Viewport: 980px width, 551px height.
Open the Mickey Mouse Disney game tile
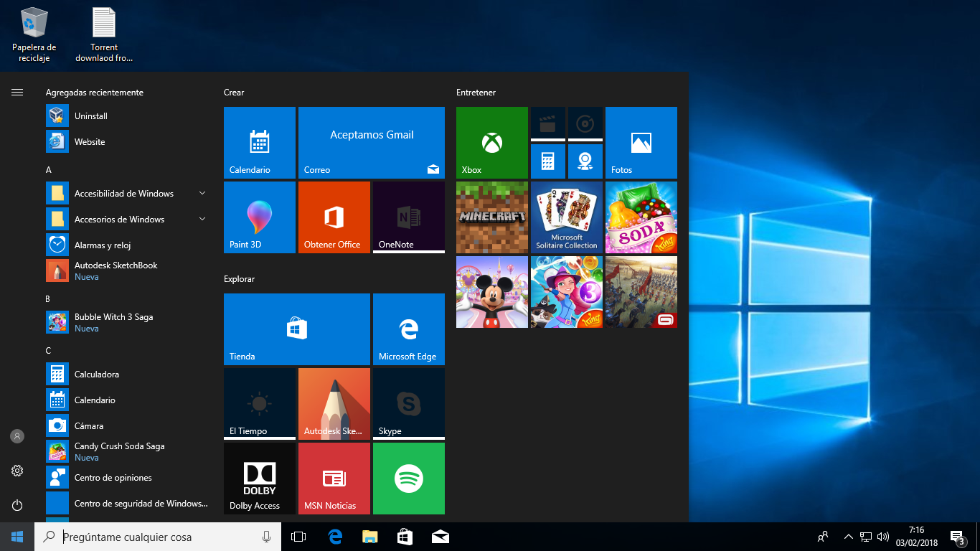pos(492,292)
